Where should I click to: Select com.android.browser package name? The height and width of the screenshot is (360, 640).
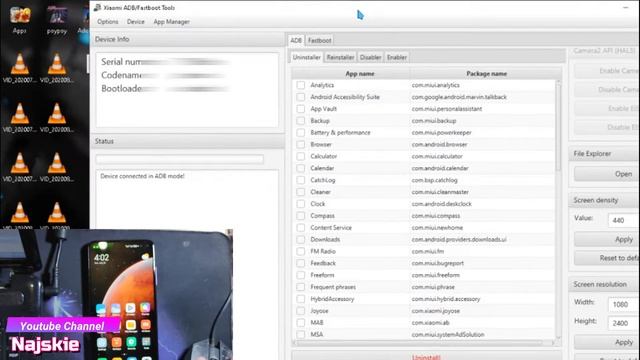[x=439, y=144]
